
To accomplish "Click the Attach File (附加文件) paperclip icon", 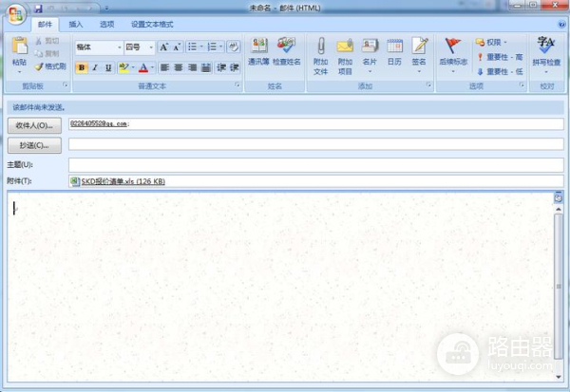I will click(x=320, y=47).
